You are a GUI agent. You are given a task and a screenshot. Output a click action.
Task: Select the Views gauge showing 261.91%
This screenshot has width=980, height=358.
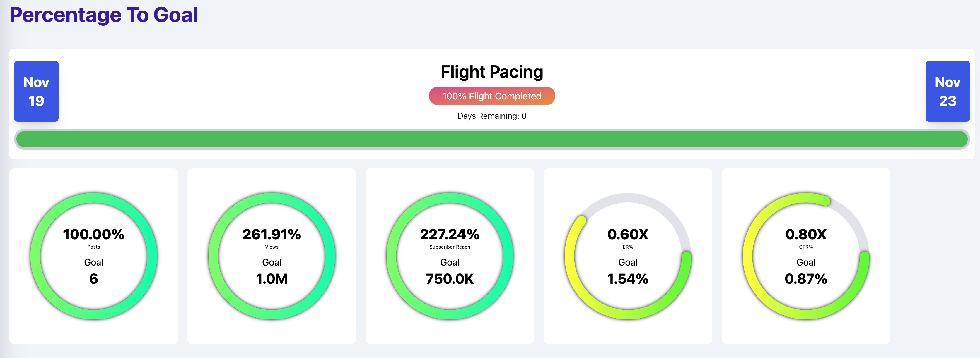(x=272, y=256)
